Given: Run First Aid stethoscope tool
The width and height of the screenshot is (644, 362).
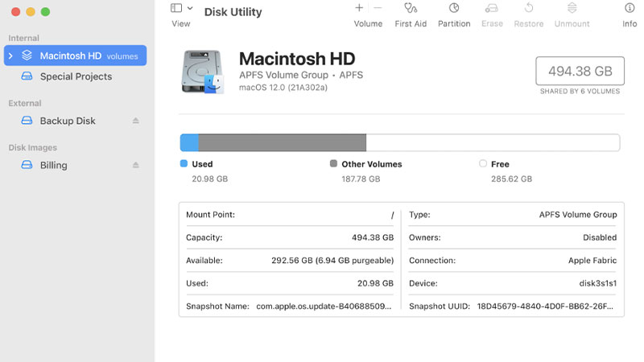Looking at the screenshot, I should tap(411, 8).
